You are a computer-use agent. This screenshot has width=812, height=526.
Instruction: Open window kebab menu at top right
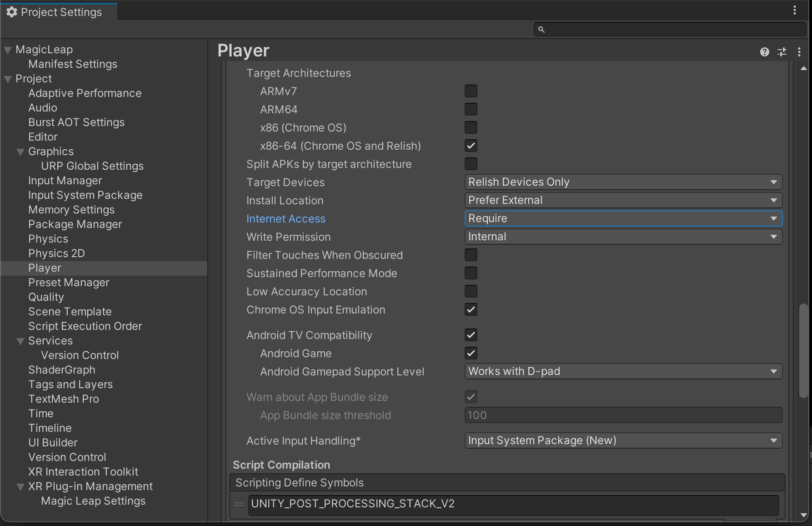coord(795,10)
